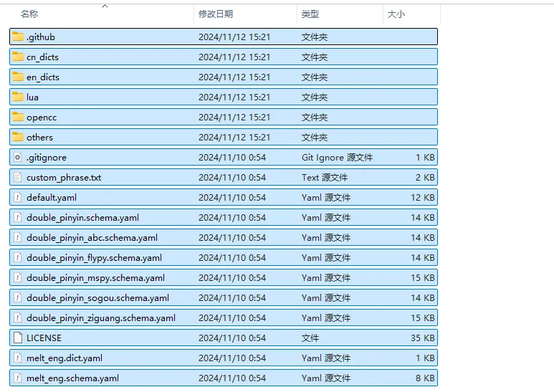Click the modified date of others folder
This screenshot has width=554, height=392.
234,138
